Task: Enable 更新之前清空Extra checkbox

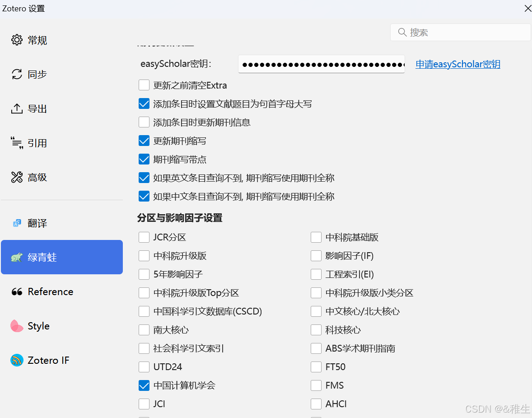Action: (144, 85)
